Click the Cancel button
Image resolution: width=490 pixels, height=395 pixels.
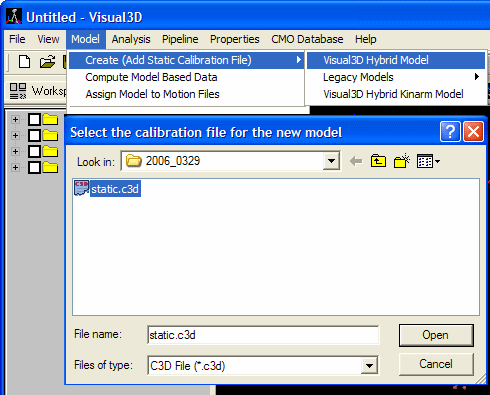point(436,364)
